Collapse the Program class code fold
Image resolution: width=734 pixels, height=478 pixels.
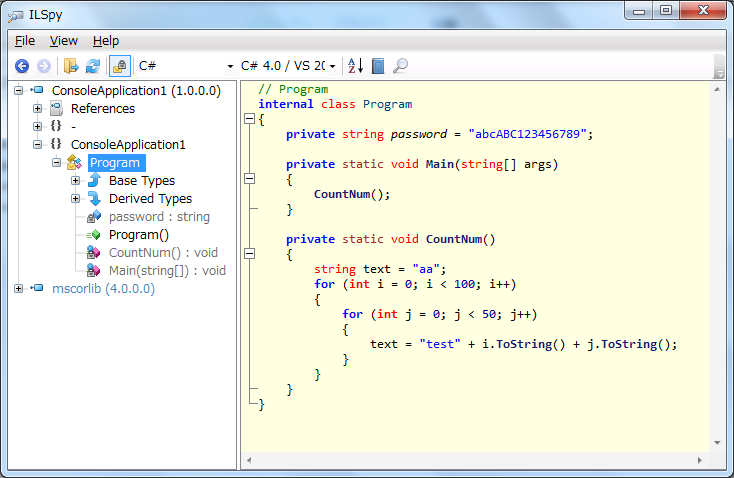click(x=250, y=119)
